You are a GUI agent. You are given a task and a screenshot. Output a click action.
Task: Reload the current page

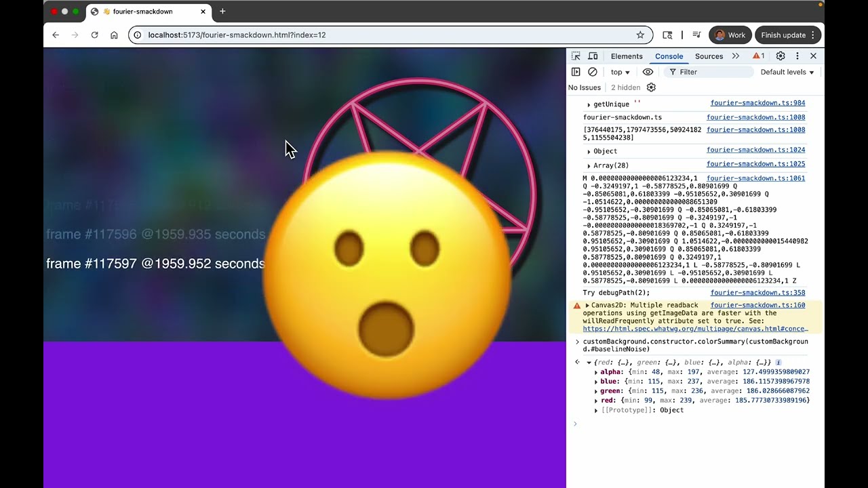(x=95, y=35)
